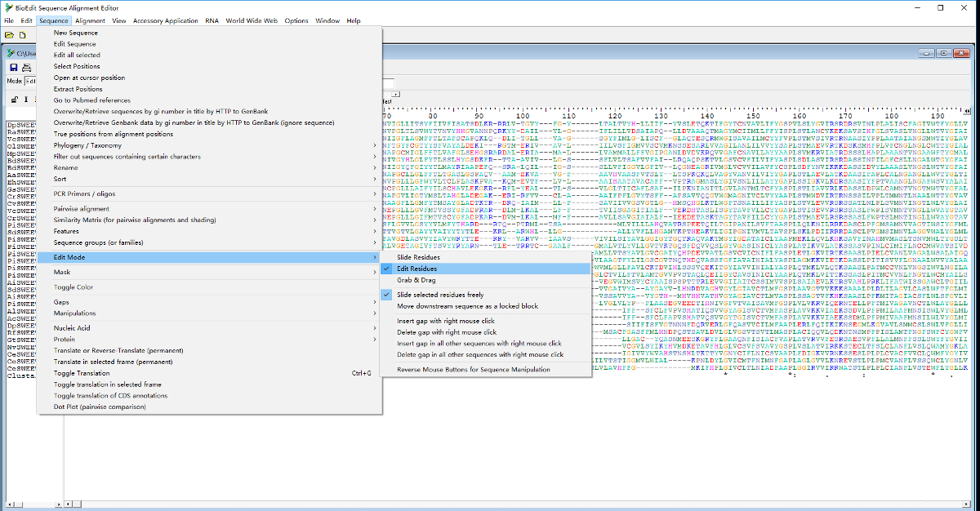
Task: Choose Slide Residues edit mode
Action: pos(418,257)
